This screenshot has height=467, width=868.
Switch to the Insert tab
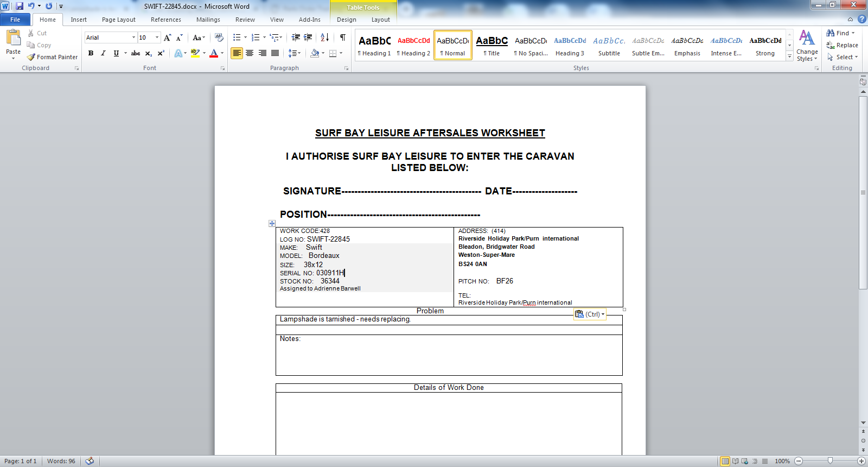click(79, 20)
